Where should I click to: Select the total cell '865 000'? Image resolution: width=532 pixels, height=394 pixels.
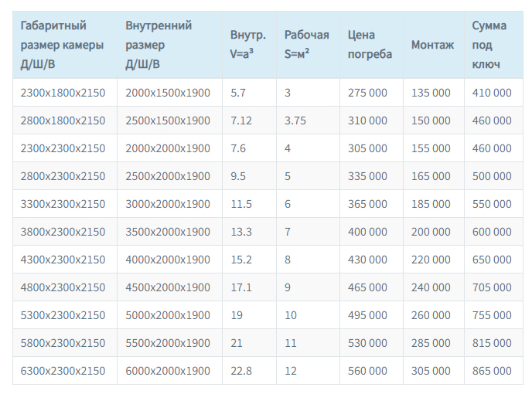click(x=493, y=371)
